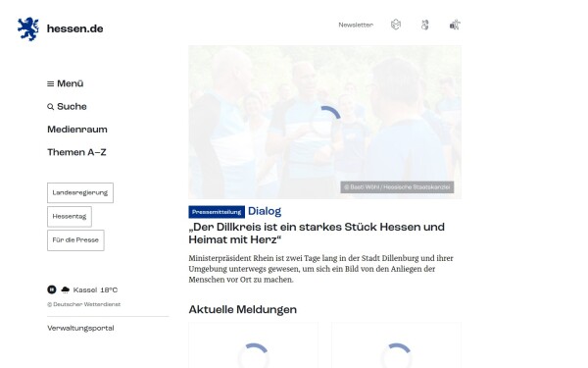Open Themen A–Z

[x=76, y=152]
